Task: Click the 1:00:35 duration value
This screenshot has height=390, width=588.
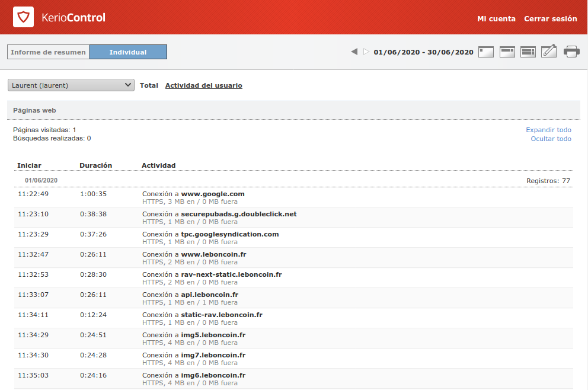Action: tap(94, 194)
